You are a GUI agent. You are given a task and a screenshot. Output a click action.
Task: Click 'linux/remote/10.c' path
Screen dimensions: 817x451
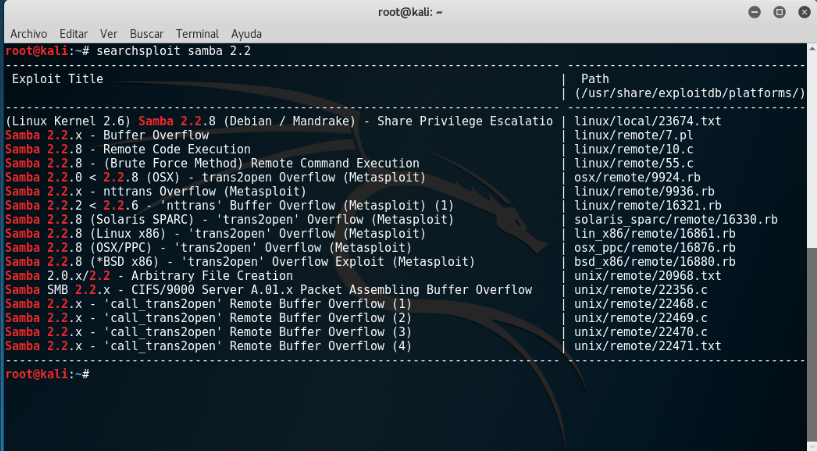[634, 149]
